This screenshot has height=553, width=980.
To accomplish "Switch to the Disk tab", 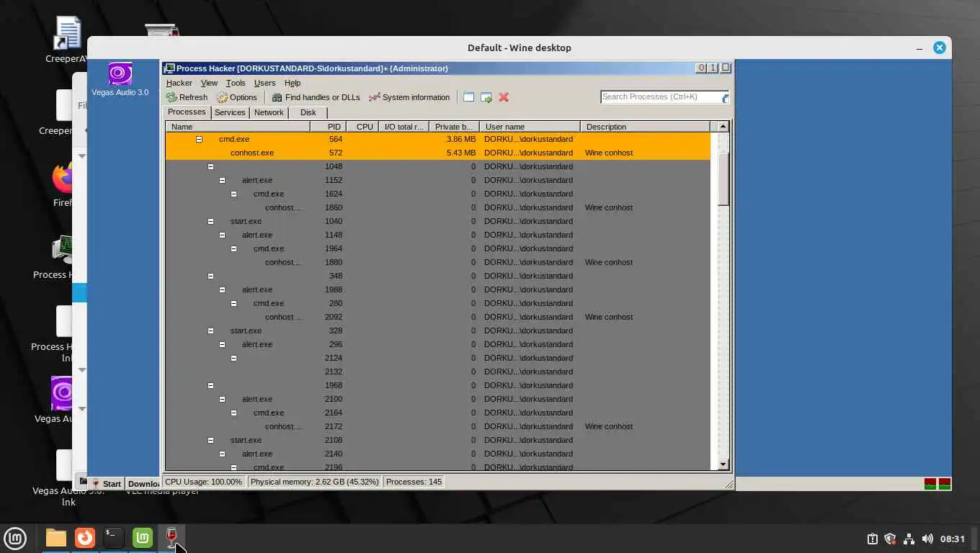I will click(308, 112).
